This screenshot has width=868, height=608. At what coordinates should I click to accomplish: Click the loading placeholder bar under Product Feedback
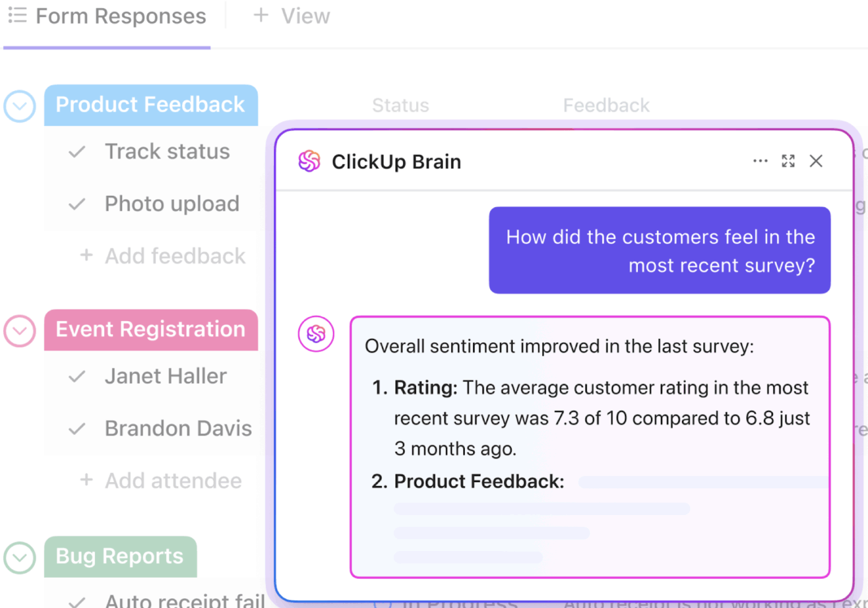click(541, 508)
